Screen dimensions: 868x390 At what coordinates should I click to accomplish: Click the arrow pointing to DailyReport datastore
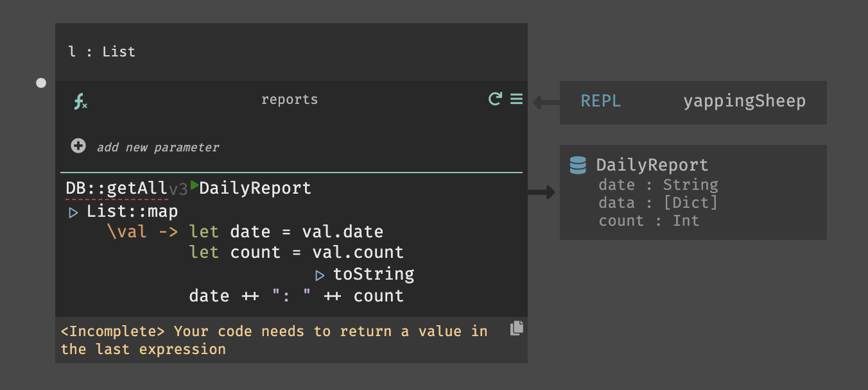pyautogui.click(x=541, y=192)
